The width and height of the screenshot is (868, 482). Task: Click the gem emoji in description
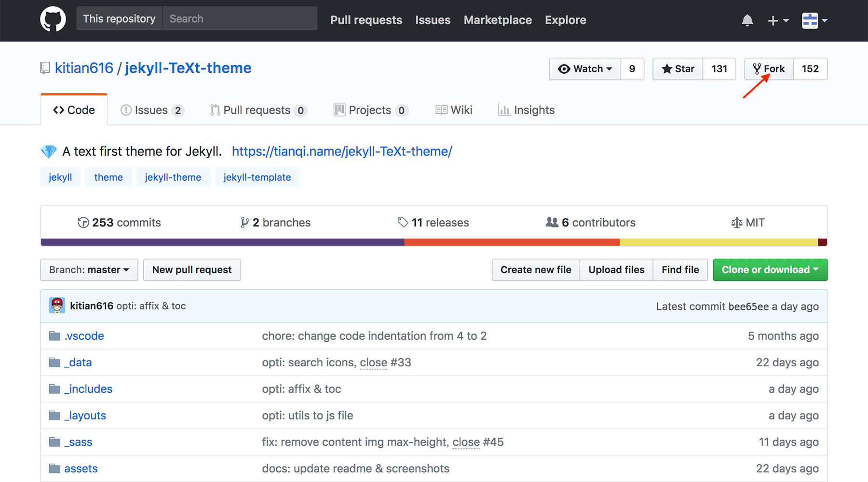[x=49, y=151]
